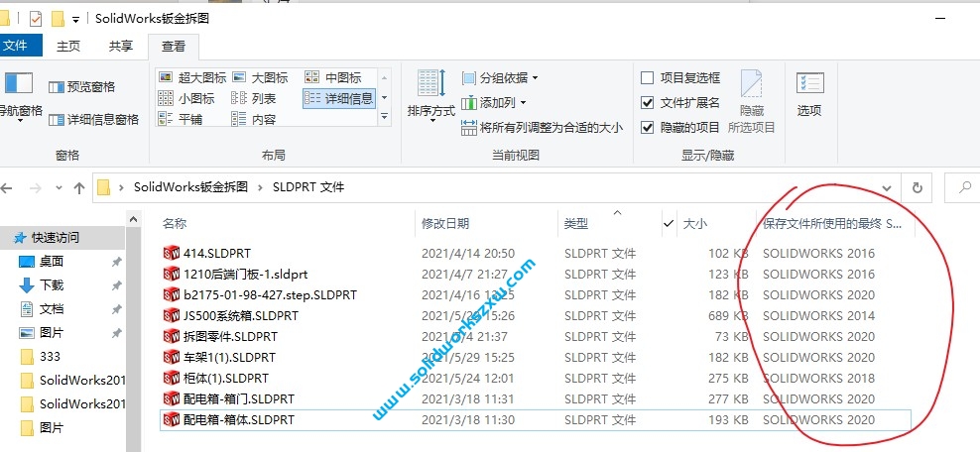The width and height of the screenshot is (980, 452).
Task: Click the 隐藏所选项目 button
Action: pyautogui.click(x=751, y=101)
